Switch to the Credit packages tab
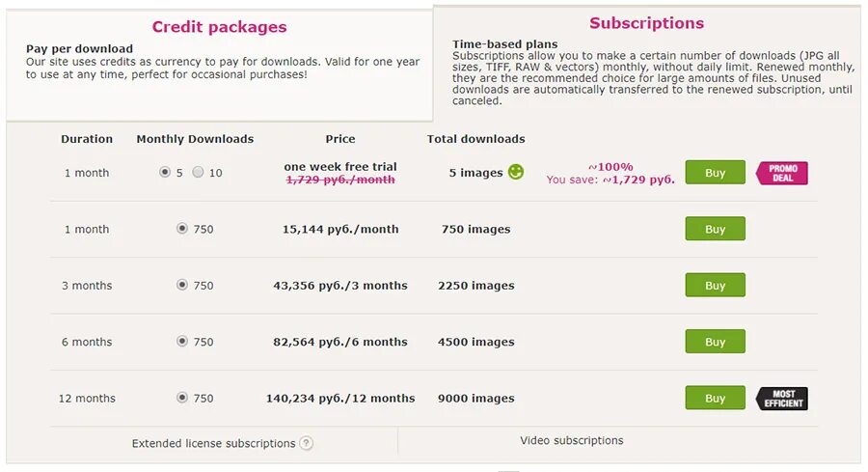The image size is (868, 472). click(219, 27)
